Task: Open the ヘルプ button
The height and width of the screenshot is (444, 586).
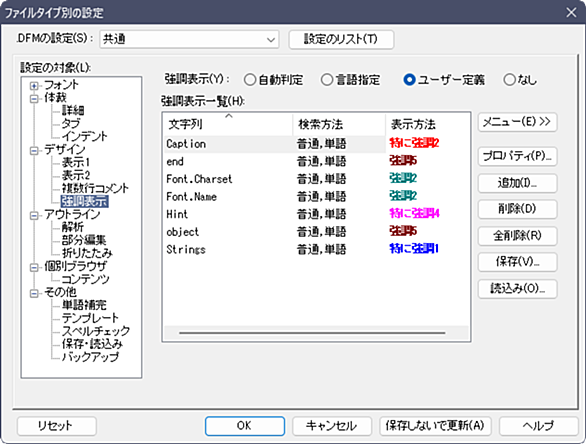Action: [539, 426]
